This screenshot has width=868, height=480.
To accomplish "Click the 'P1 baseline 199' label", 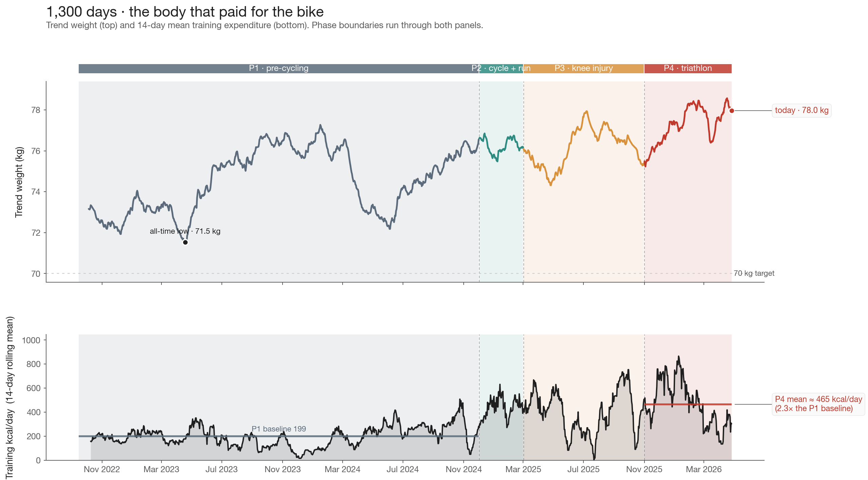I will point(278,429).
